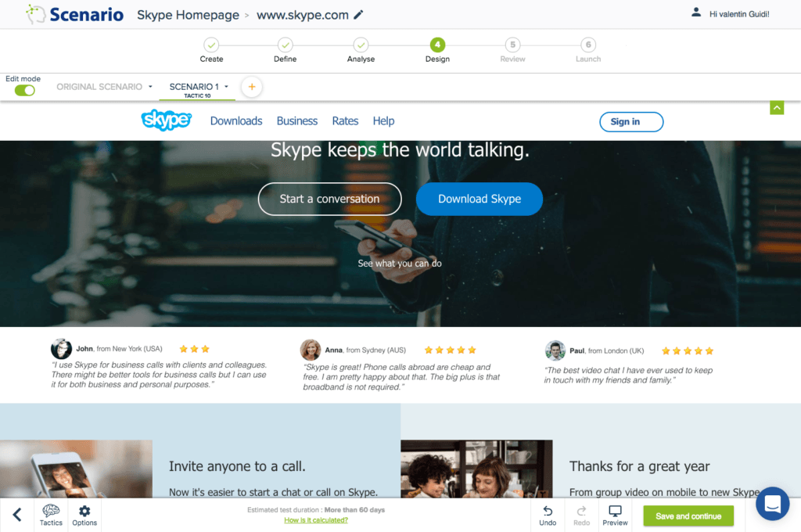801x532 pixels.
Task: Click 'Skype keeps the world talking.' headline
Action: 400,150
